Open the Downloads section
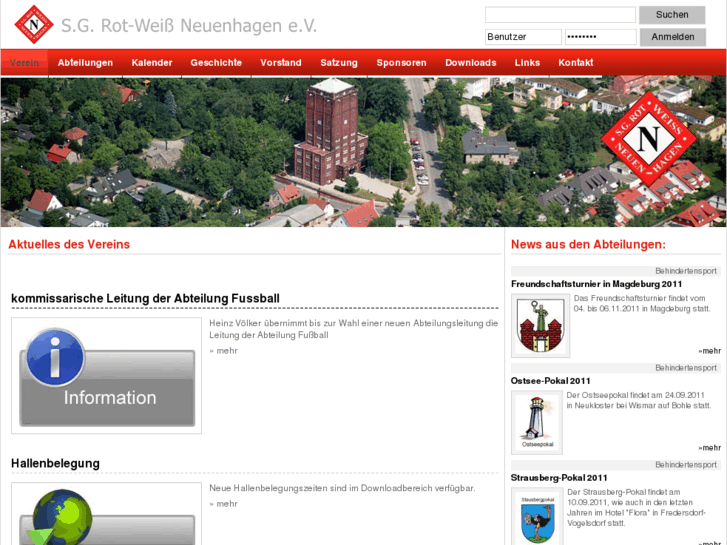The height and width of the screenshot is (545, 727). (x=470, y=62)
